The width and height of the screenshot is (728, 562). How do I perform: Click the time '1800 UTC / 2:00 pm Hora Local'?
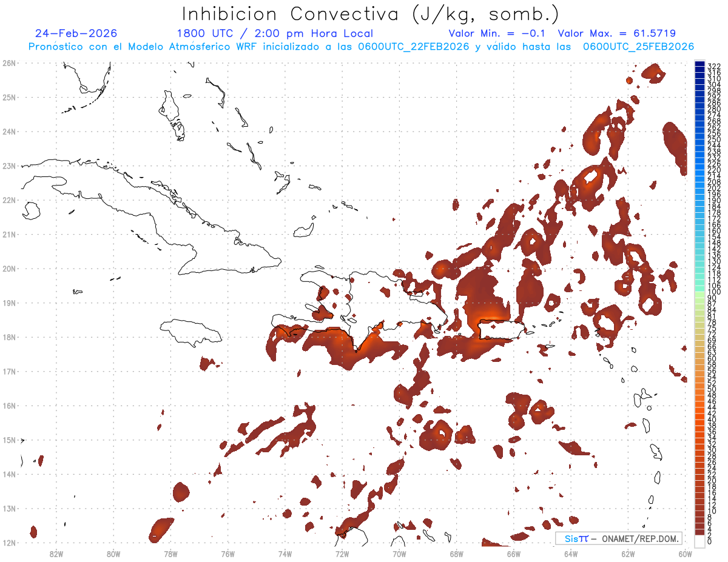[275, 33]
